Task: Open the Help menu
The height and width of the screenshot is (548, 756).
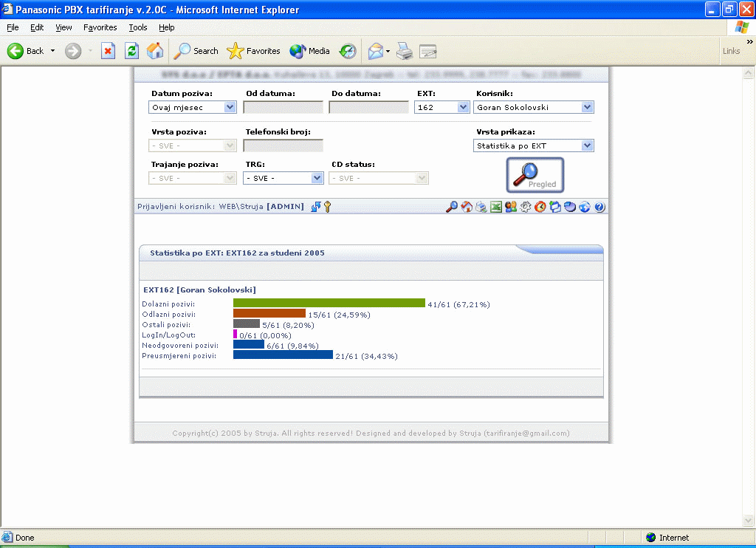Action: [166, 27]
